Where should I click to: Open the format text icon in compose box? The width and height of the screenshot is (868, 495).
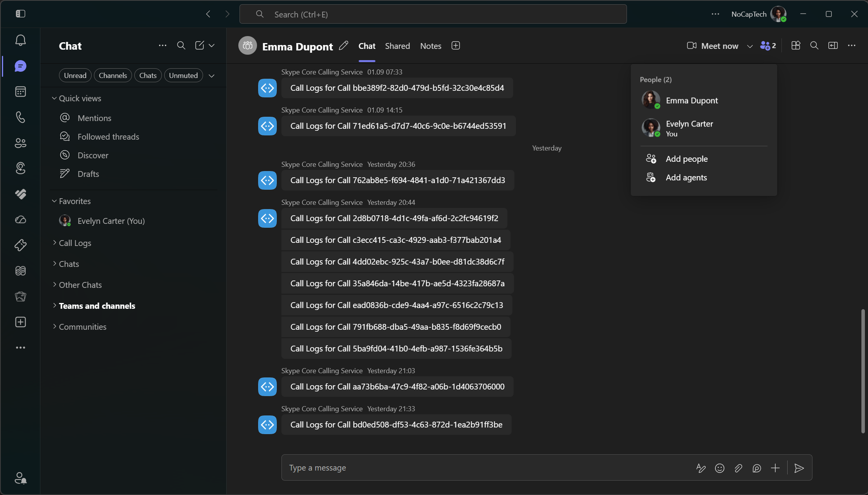[x=701, y=468]
